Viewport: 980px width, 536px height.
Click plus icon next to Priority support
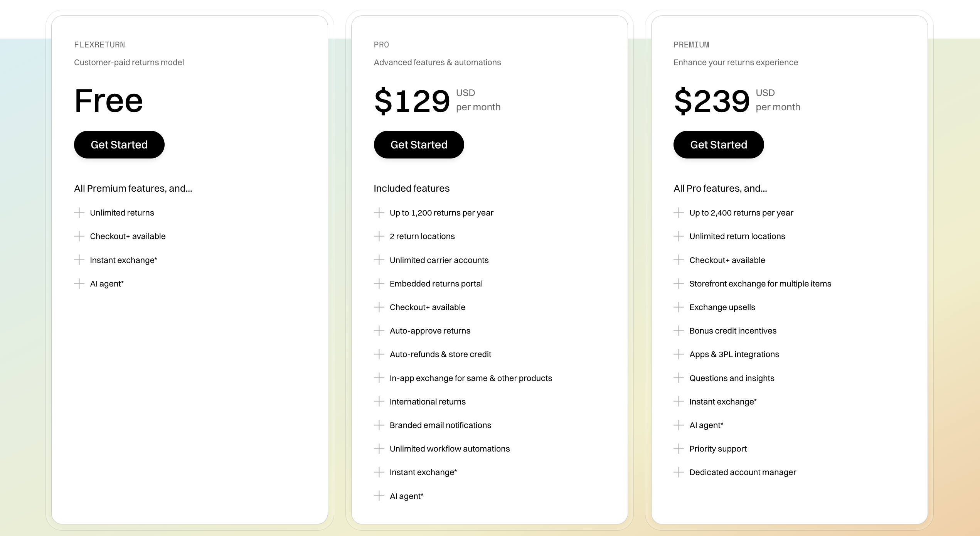tap(679, 449)
